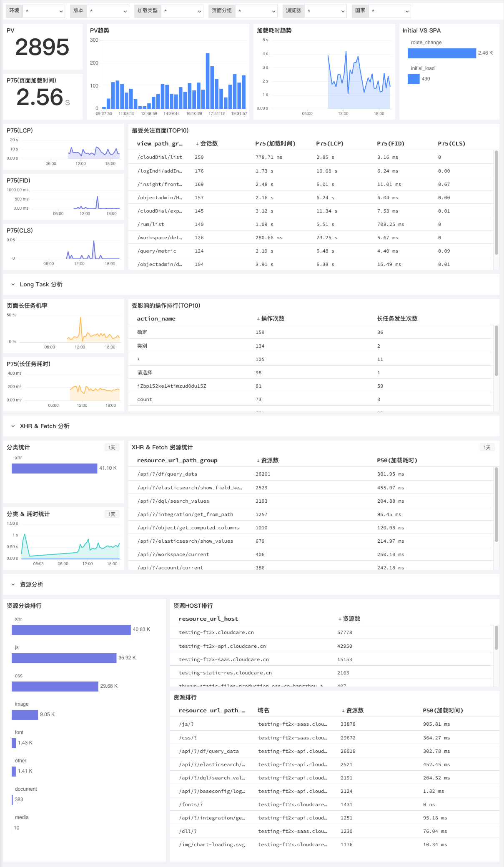This screenshot has height=867, width=504.
Task: Click the 1天 tag on 分类统计
Action: (112, 447)
